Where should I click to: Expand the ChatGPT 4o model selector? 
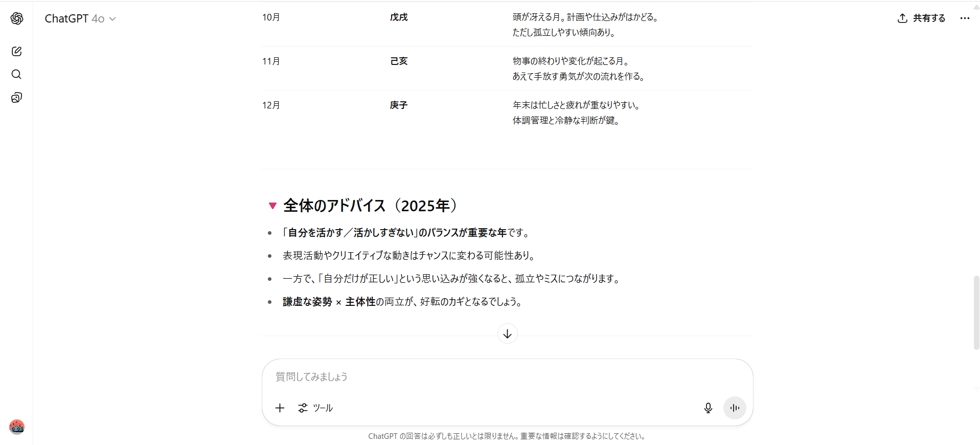coord(80,18)
